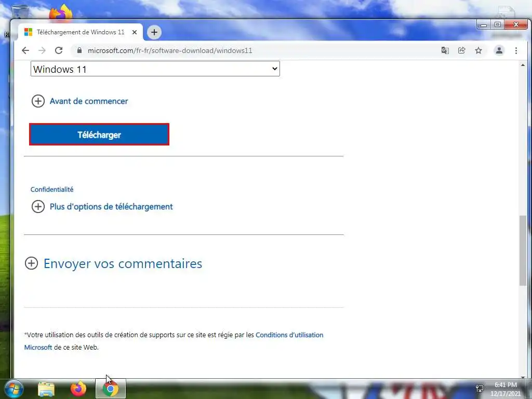Viewport: 532px width, 399px height.
Task: Open Conditions d'utilisation Microsoft link
Action: point(289,335)
